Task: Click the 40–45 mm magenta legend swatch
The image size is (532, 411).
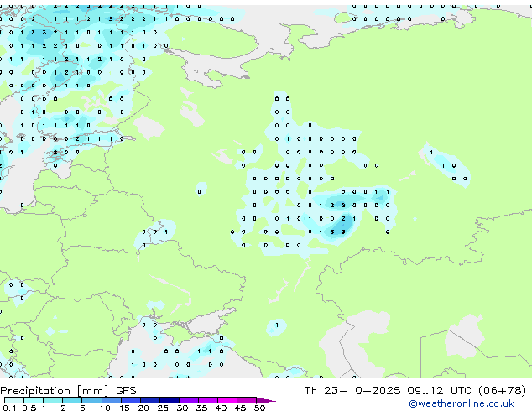Action: point(227,400)
